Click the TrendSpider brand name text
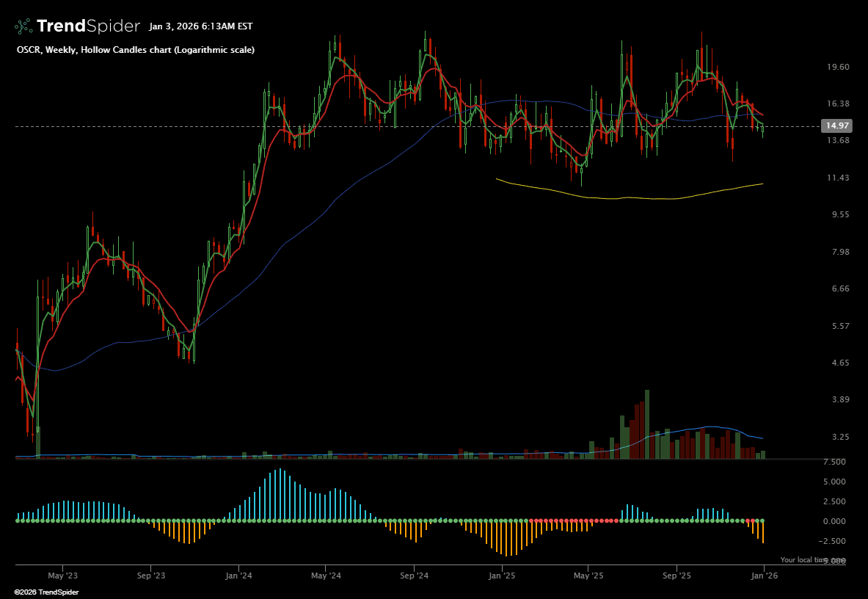Viewport: 868px width, 599px height. point(88,26)
